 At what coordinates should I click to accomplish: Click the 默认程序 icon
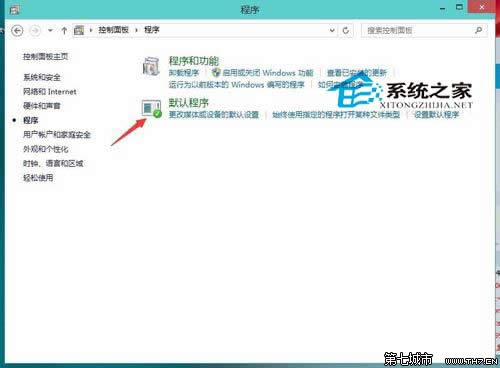click(x=151, y=108)
